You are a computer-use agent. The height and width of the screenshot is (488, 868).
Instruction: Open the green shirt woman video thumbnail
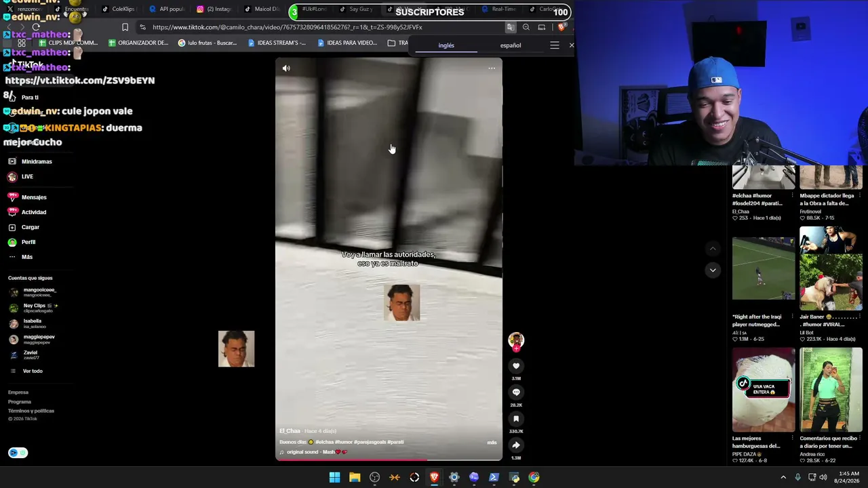pyautogui.click(x=831, y=390)
